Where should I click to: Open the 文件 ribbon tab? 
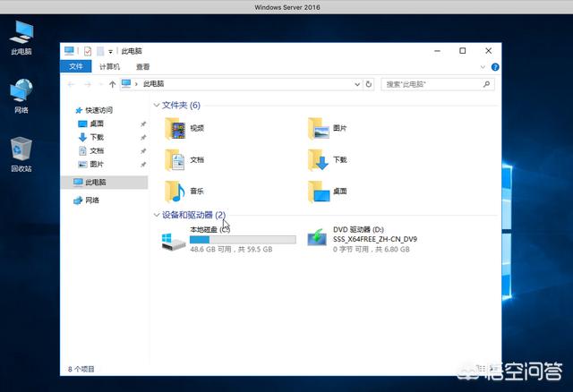click(x=75, y=66)
